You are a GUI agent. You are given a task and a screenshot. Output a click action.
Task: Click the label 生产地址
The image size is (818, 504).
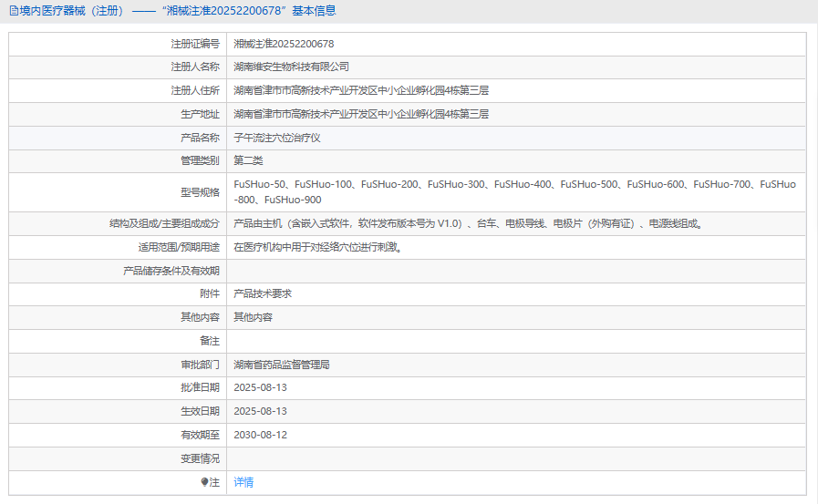tap(201, 114)
